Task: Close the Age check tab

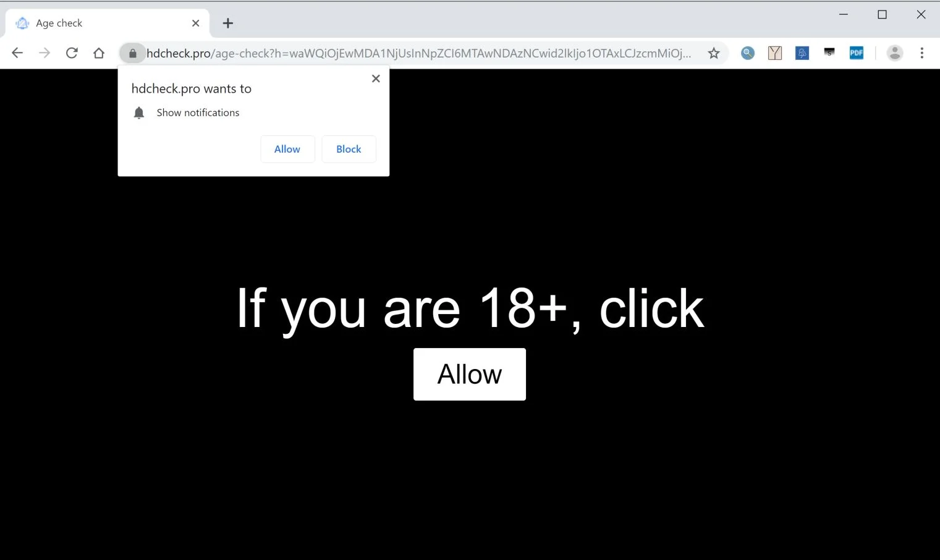Action: click(195, 23)
